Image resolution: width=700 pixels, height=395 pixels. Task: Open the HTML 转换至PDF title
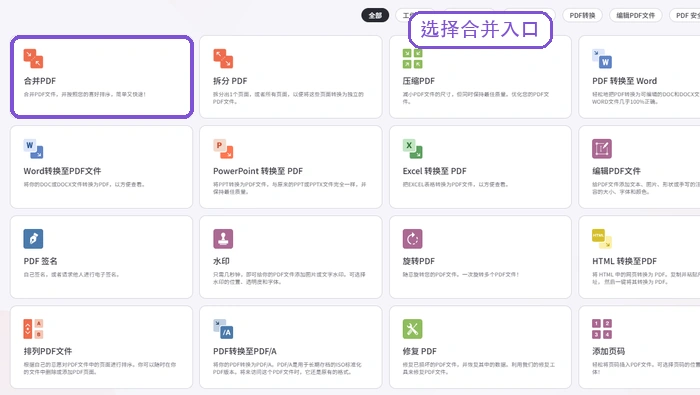[x=625, y=261]
